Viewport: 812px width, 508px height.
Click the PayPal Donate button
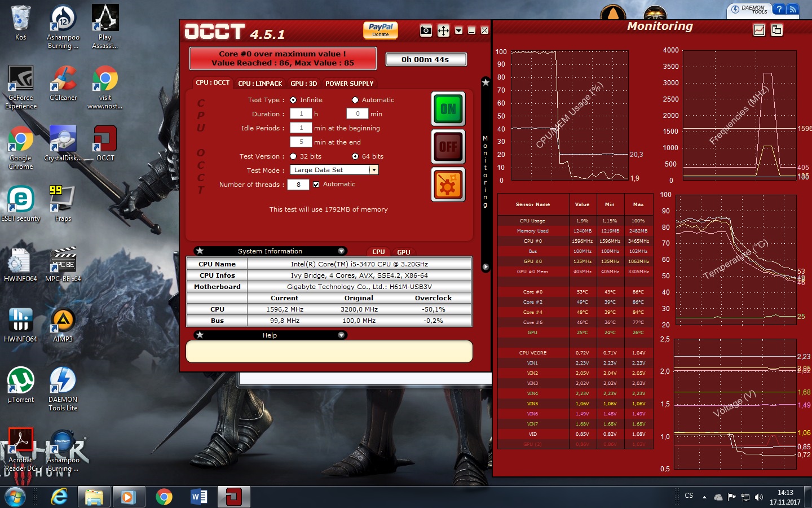click(x=381, y=30)
